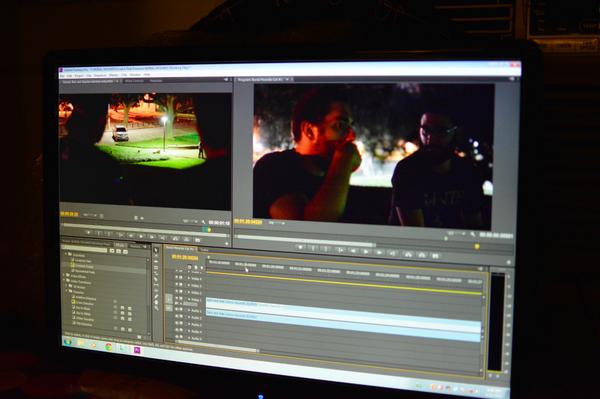Click the Effects panel search field
600x399 pixels.
[84, 250]
